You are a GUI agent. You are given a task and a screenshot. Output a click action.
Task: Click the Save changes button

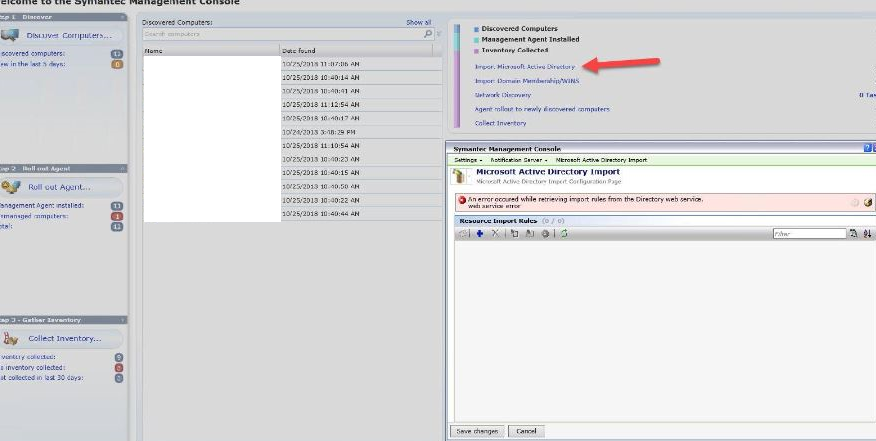pyautogui.click(x=476, y=431)
